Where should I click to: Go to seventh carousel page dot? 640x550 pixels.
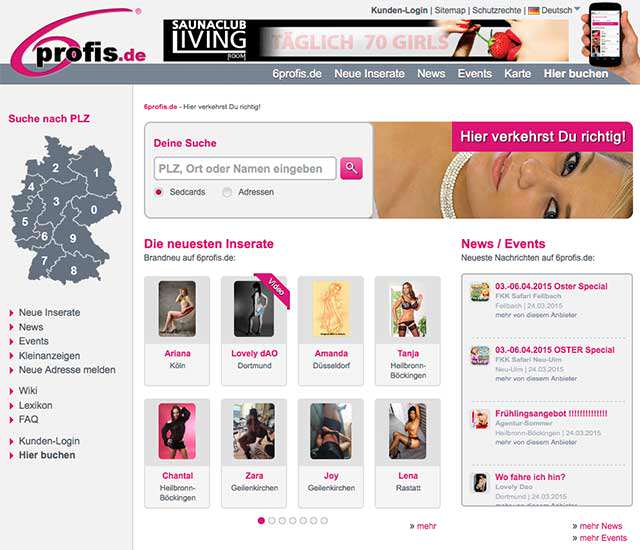click(324, 521)
